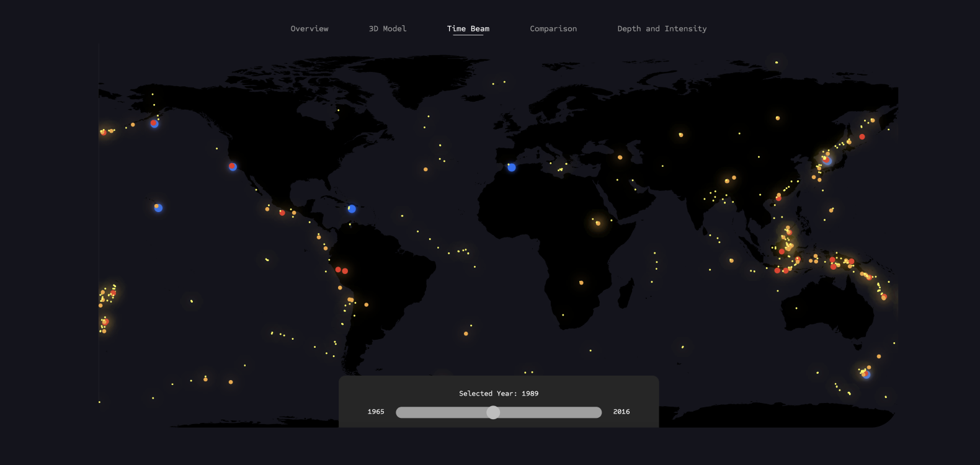Click the blue marker on California's coast
The width and height of the screenshot is (980, 465).
click(233, 167)
